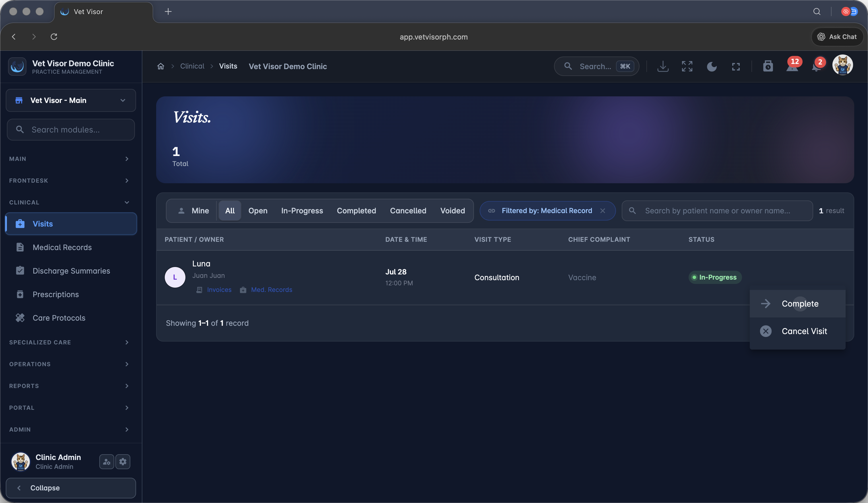Screen dimensions: 868x503
Task: Open Prescriptions in the sidebar
Action: (x=71, y=294)
